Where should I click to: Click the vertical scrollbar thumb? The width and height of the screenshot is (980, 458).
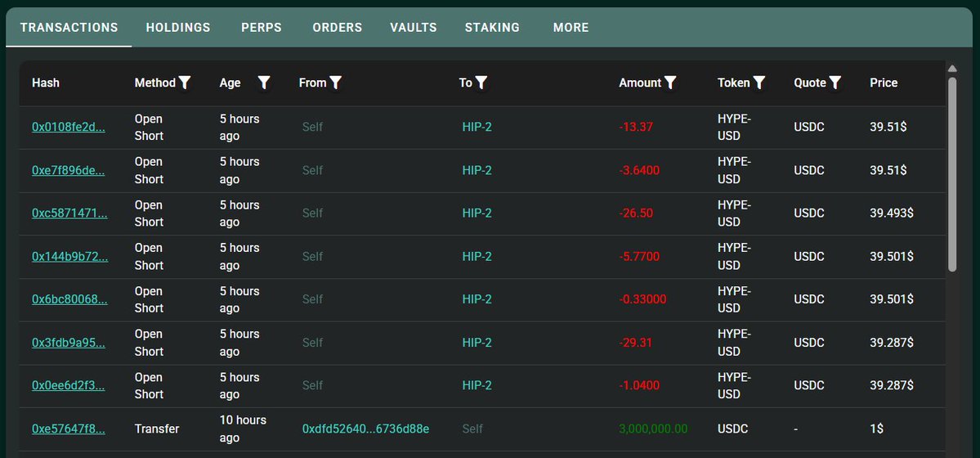coord(952,174)
